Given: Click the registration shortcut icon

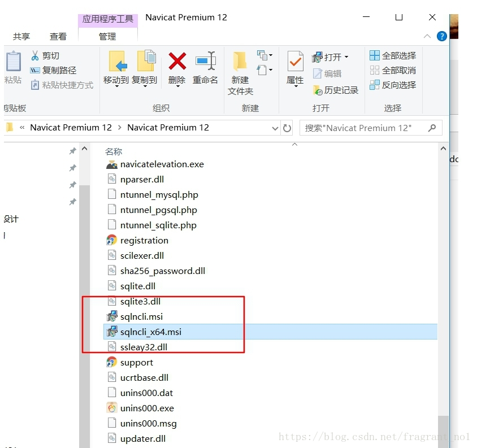Looking at the screenshot, I should tap(112, 240).
